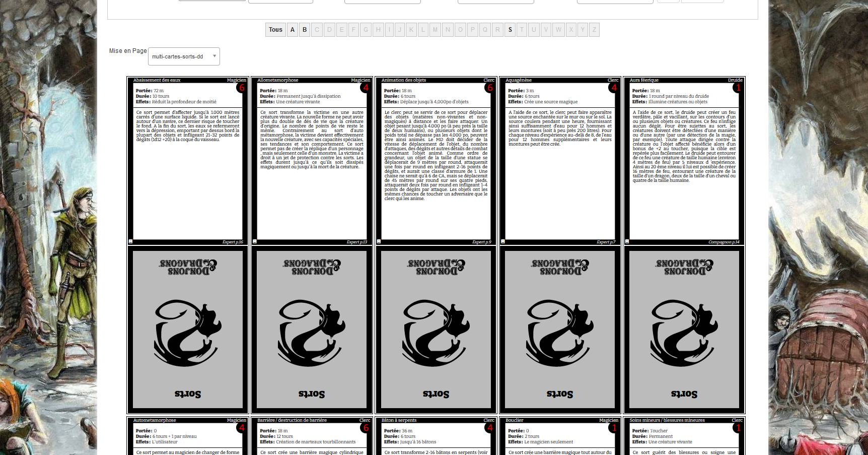Click level 4 badge on Allometamorphose card
The width and height of the screenshot is (868, 455).
(366, 88)
